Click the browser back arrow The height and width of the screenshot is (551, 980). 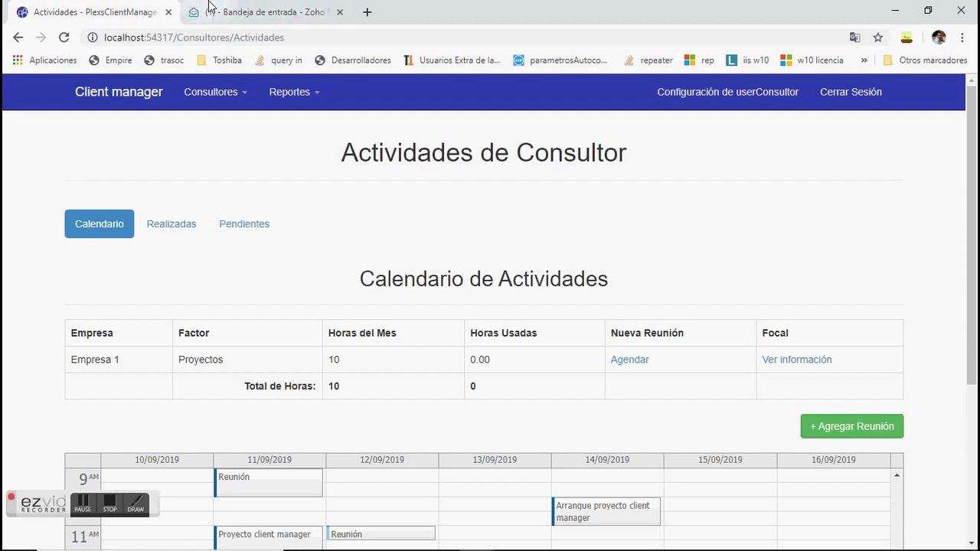(x=18, y=37)
